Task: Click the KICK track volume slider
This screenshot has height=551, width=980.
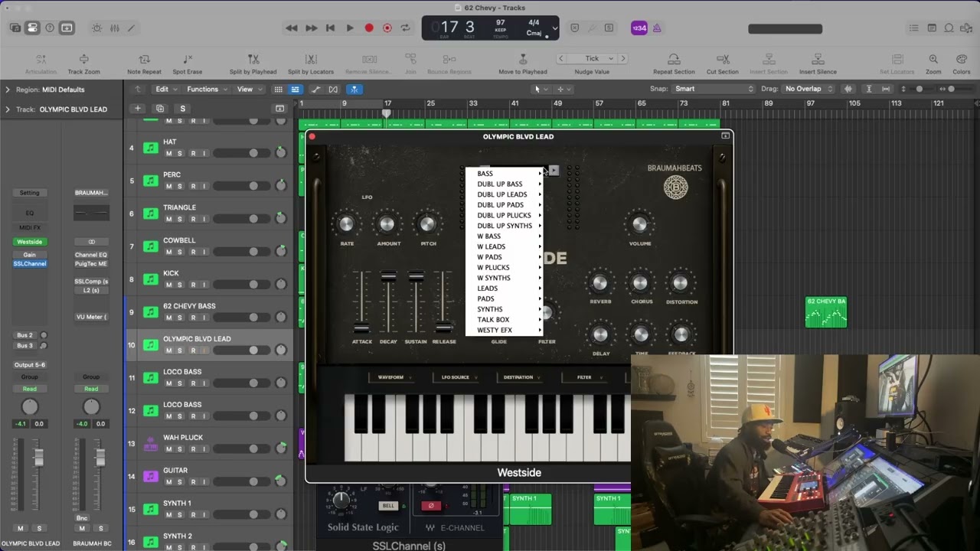Action: 243,285
